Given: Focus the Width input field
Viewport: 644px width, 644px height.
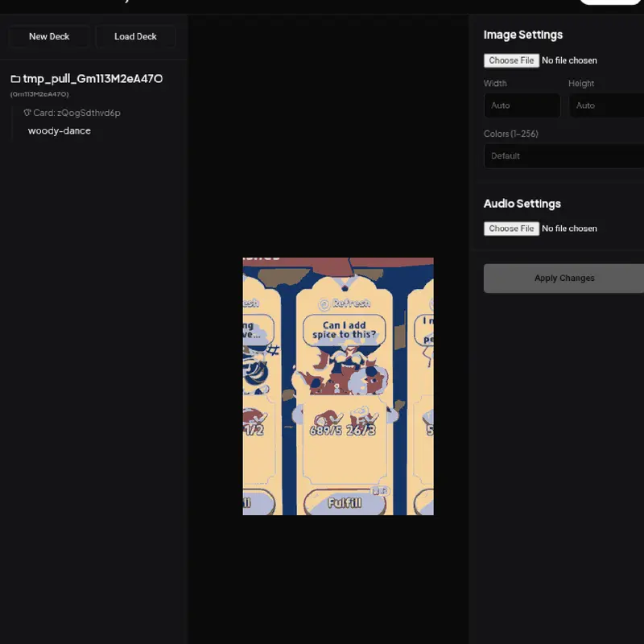Looking at the screenshot, I should pos(522,105).
